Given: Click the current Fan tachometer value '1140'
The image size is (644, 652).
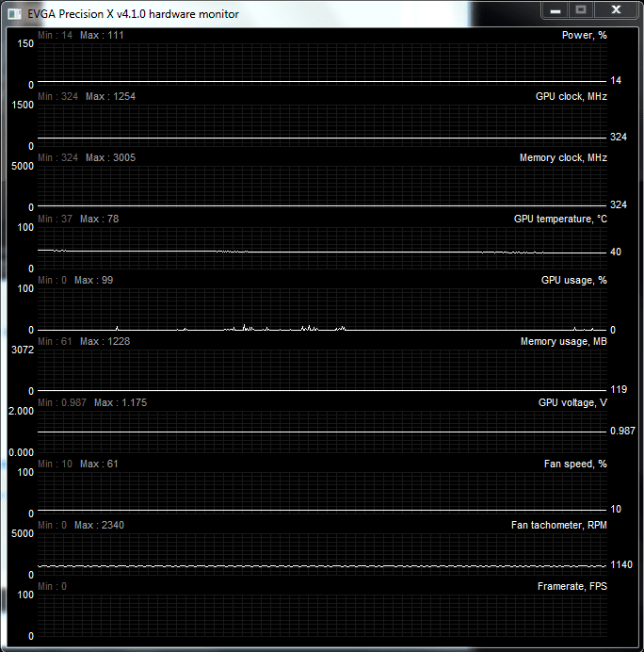Looking at the screenshot, I should pos(621,564).
